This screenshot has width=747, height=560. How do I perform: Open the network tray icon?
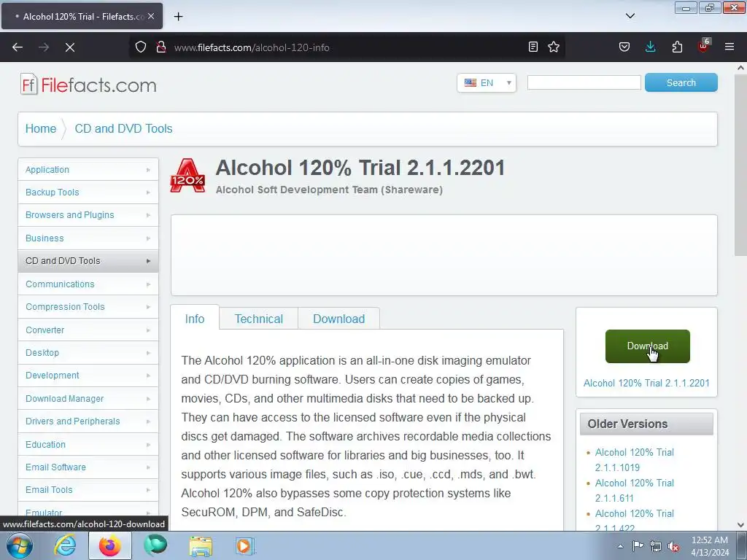pyautogui.click(x=656, y=546)
